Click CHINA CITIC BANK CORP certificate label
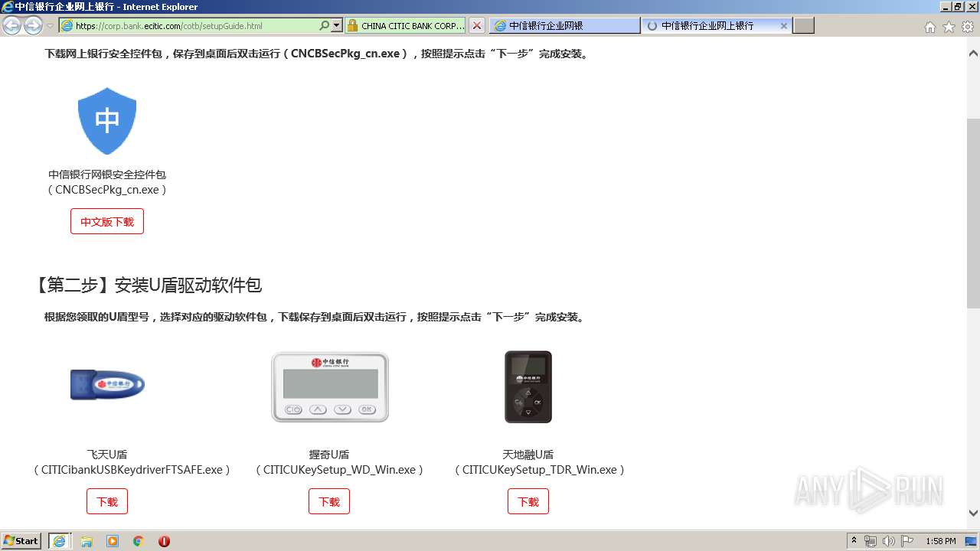 pos(413,25)
